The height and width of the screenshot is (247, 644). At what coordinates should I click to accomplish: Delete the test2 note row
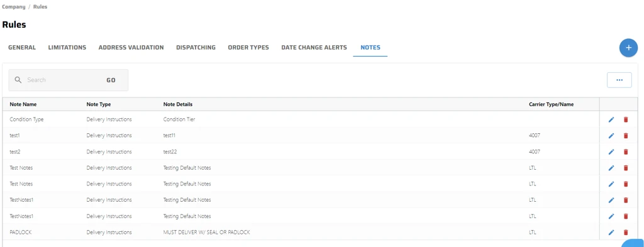click(626, 152)
